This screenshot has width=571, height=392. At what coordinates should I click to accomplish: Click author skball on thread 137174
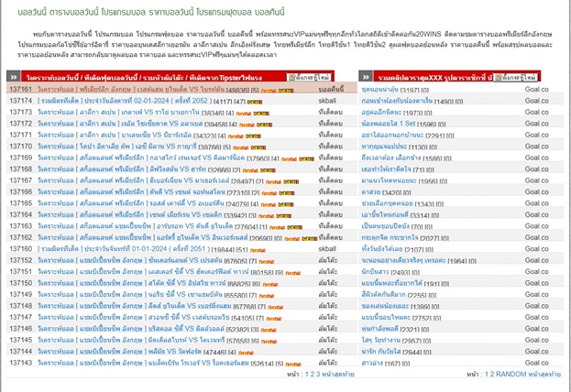[327, 101]
